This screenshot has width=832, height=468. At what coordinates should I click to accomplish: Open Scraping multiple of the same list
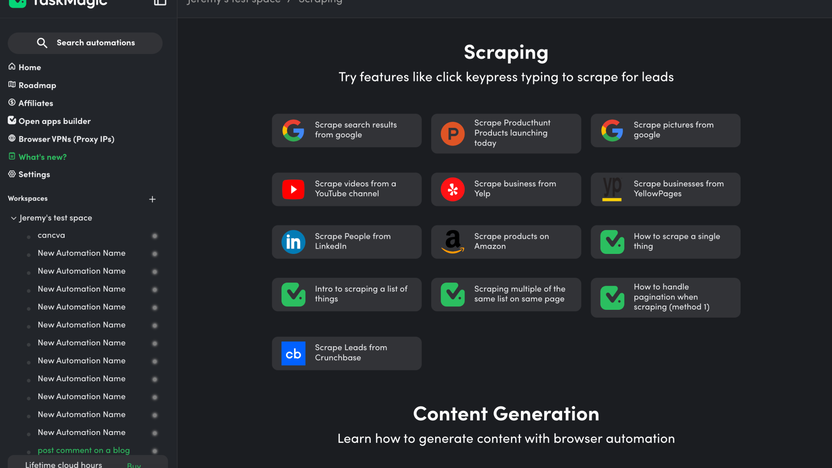pos(506,294)
